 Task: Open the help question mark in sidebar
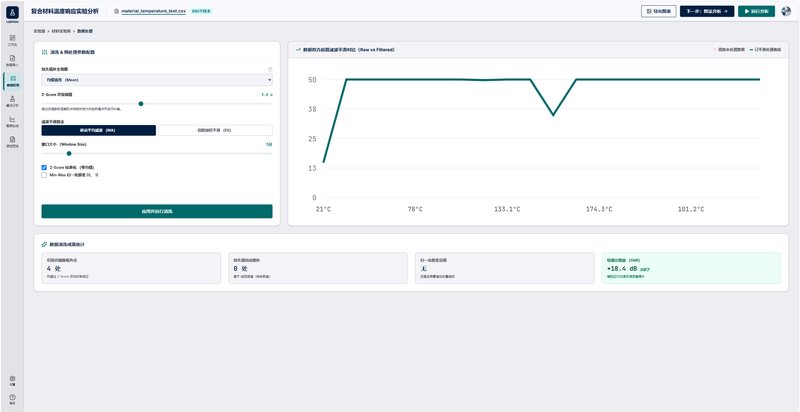click(x=12, y=399)
